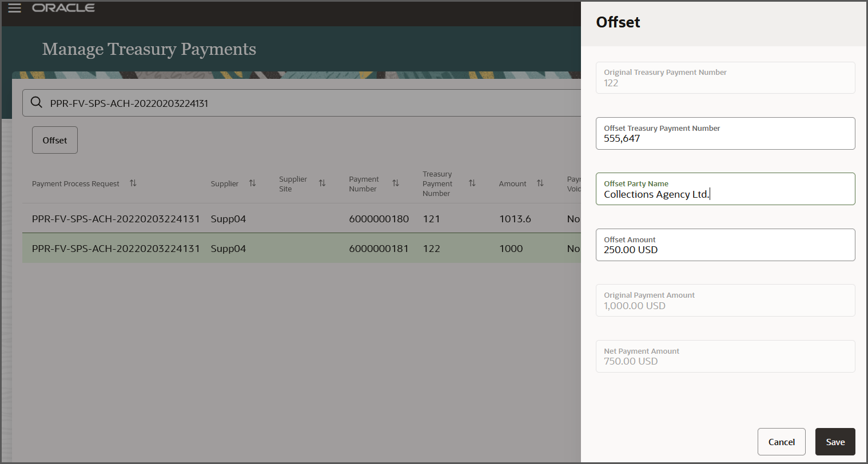The height and width of the screenshot is (464, 868).
Task: Save the offset details
Action: point(835,442)
